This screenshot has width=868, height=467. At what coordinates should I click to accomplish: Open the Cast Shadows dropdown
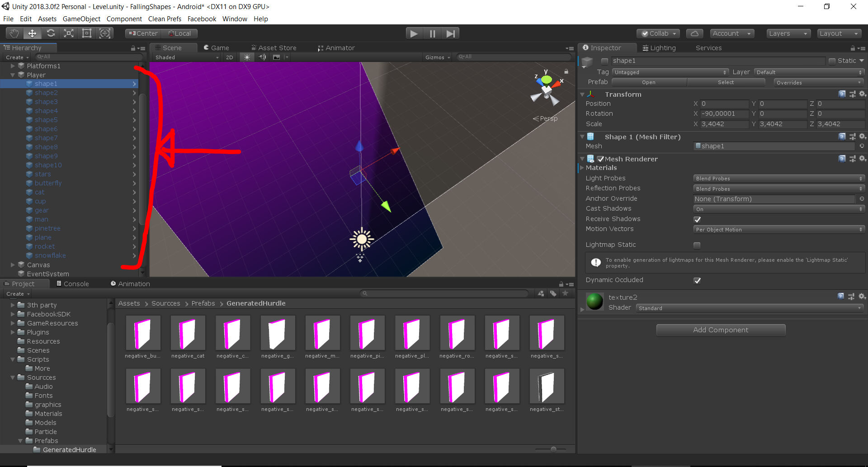click(778, 209)
